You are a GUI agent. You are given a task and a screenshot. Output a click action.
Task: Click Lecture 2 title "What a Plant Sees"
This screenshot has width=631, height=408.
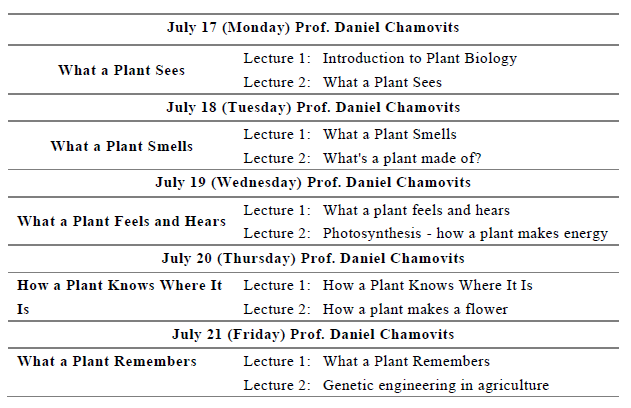click(x=381, y=82)
